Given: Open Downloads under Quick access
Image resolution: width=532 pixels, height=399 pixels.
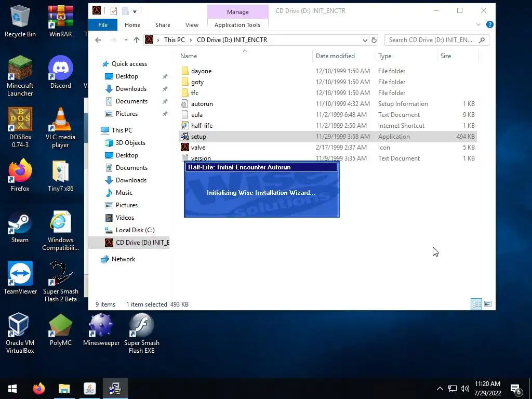Looking at the screenshot, I should pos(131,88).
